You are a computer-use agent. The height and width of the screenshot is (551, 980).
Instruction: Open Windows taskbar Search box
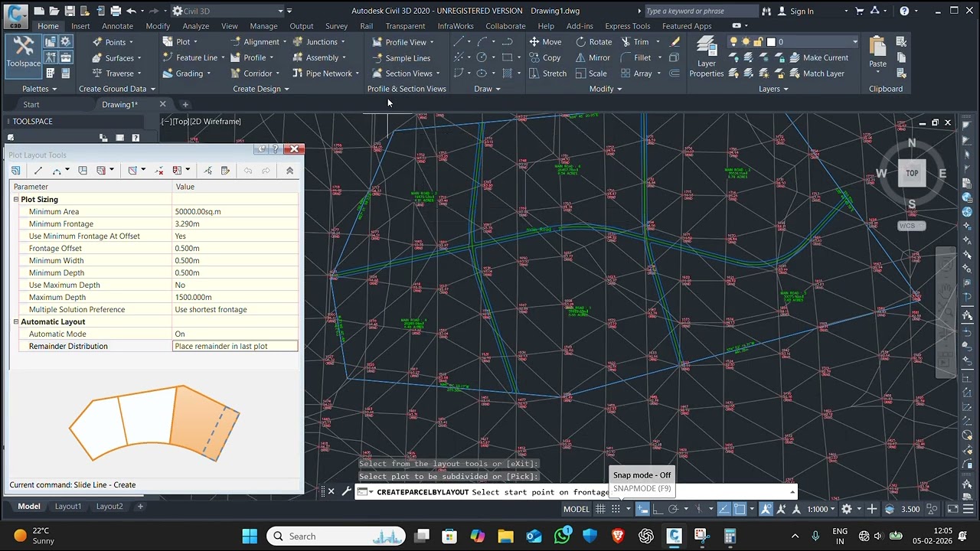(336, 536)
